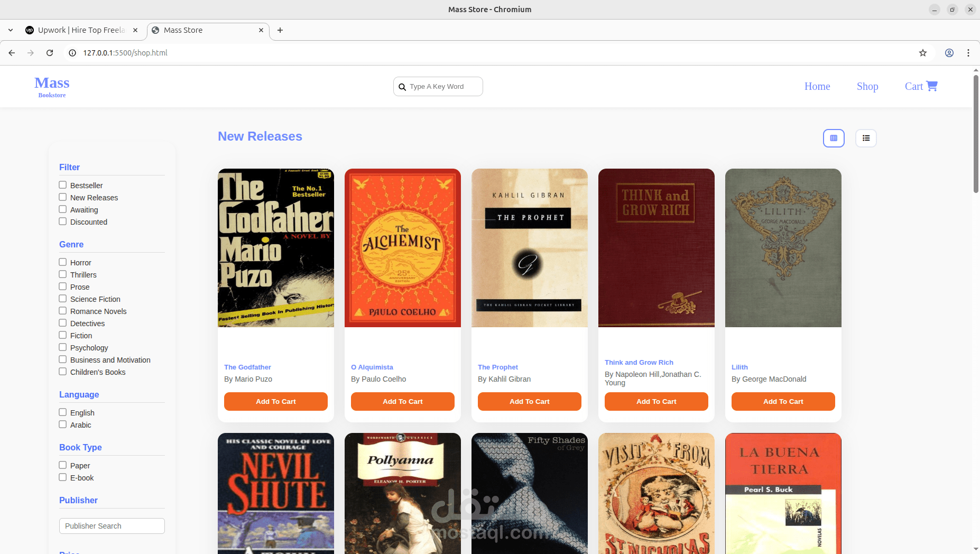Select the Mass Store tab
Viewport: 980px width, 554px height.
(208, 30)
